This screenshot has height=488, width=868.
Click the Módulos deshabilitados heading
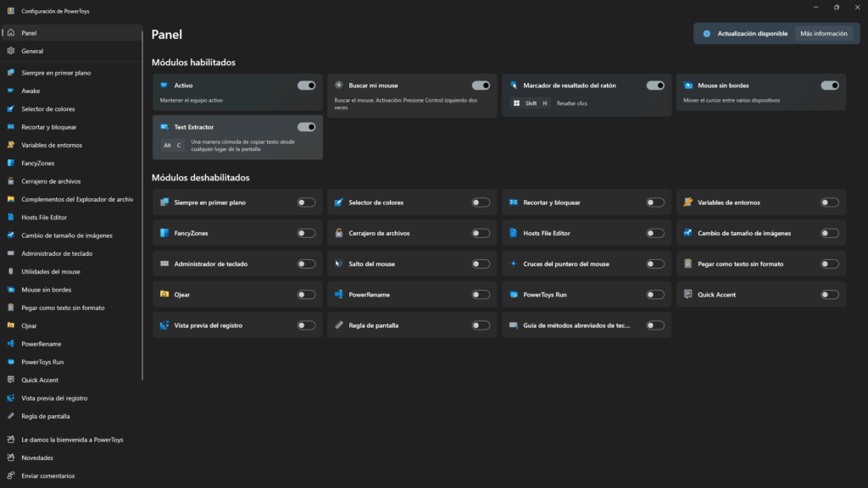(x=200, y=178)
